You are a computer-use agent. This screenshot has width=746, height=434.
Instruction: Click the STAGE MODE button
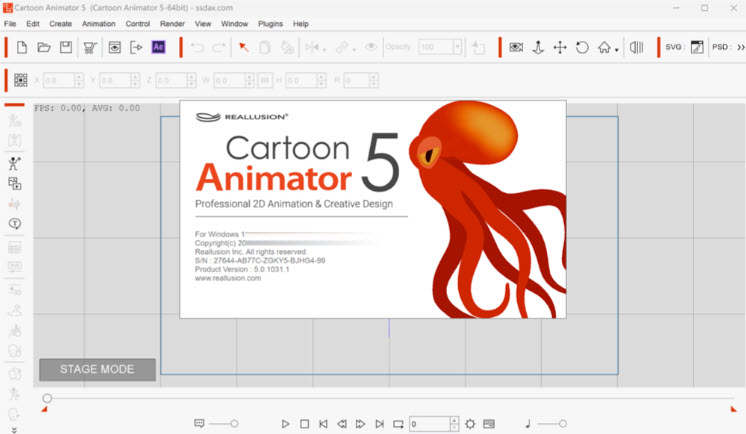[x=97, y=369]
